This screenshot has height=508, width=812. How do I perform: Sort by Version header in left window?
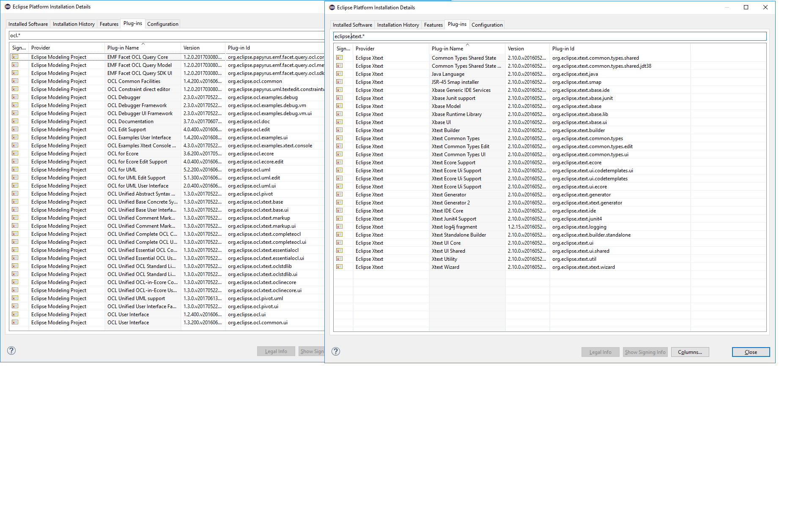203,48
